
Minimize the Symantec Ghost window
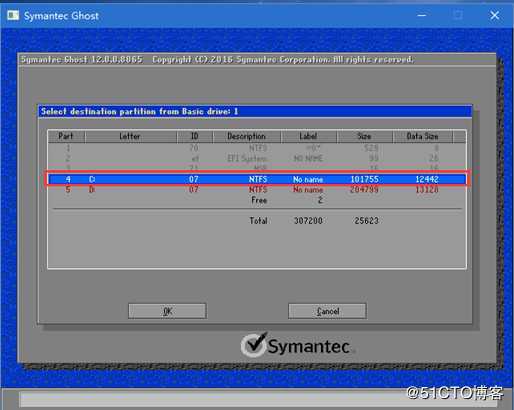click(422, 15)
